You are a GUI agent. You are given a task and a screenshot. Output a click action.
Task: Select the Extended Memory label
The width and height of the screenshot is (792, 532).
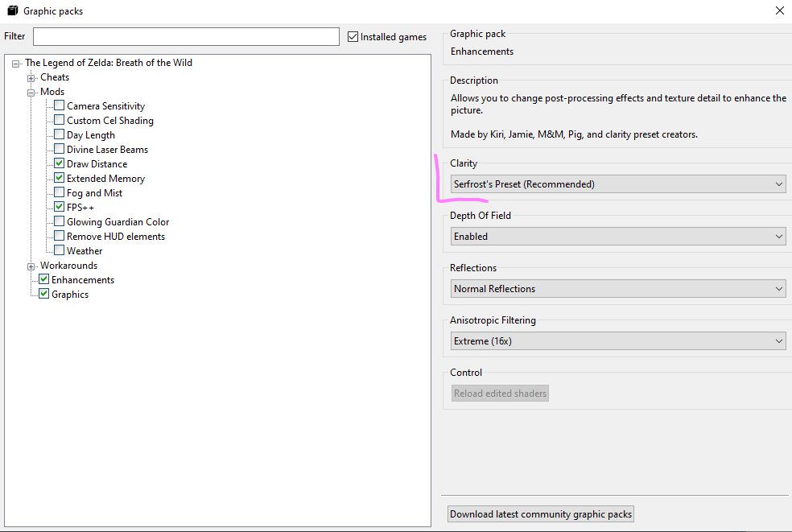point(105,179)
